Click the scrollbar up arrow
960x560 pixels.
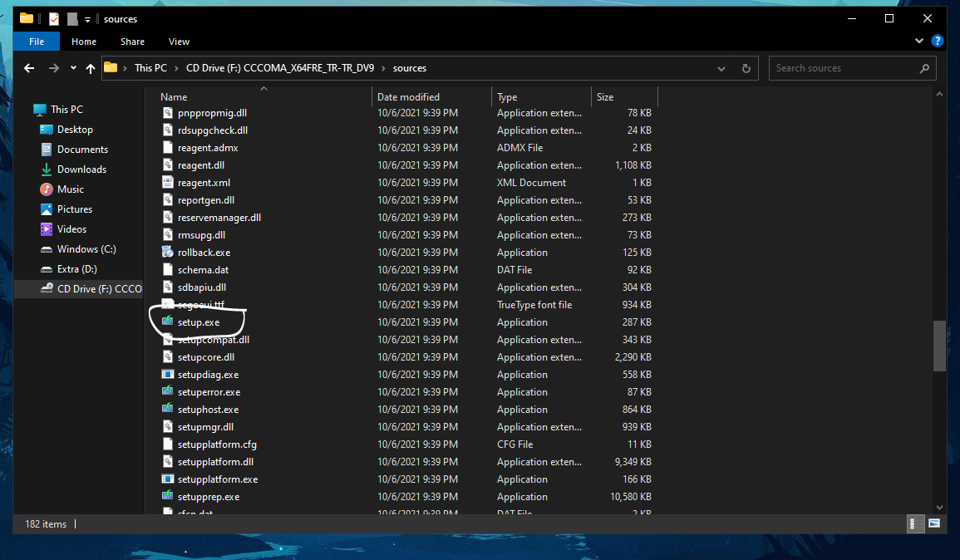(x=939, y=94)
